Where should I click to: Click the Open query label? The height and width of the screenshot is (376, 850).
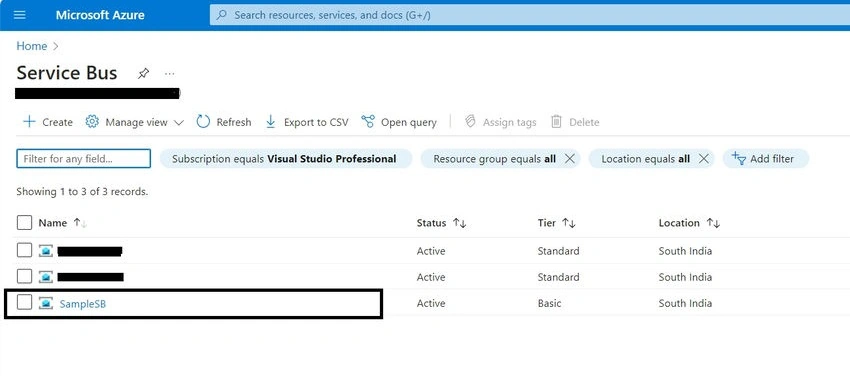tap(409, 122)
